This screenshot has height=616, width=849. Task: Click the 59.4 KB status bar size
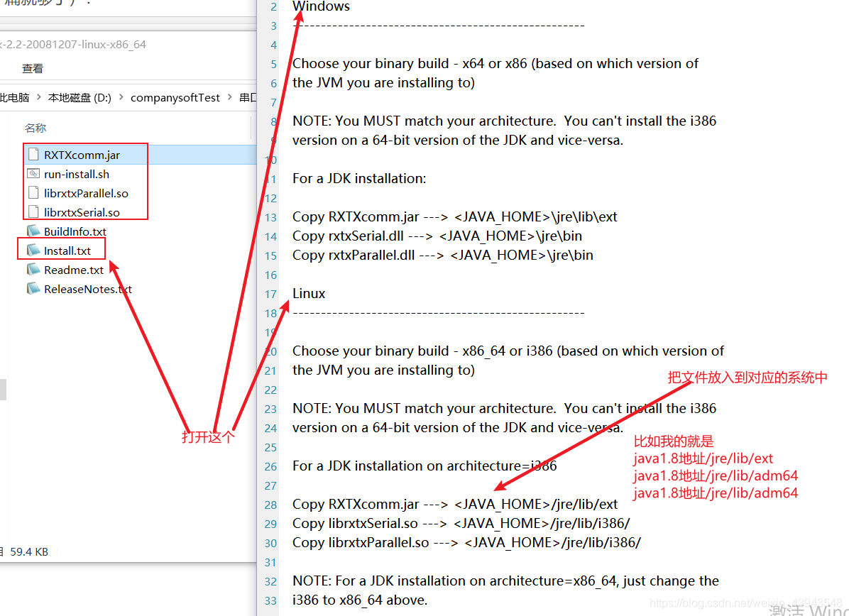29,551
